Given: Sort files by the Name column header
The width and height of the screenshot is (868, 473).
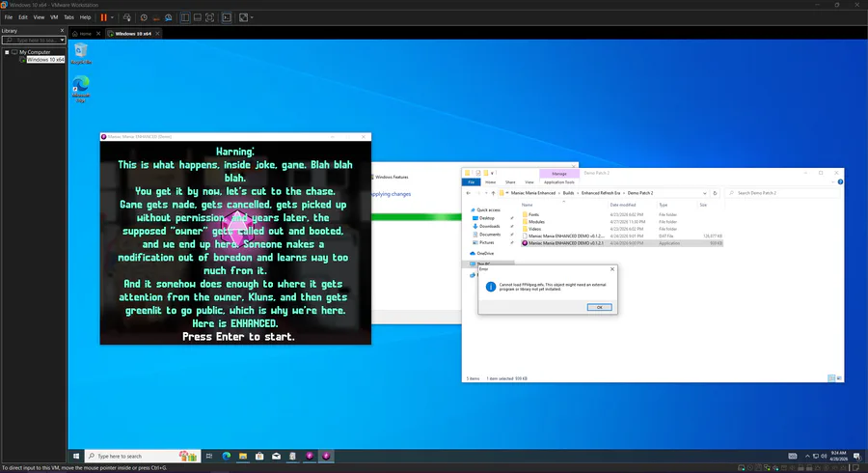Looking at the screenshot, I should click(527, 206).
